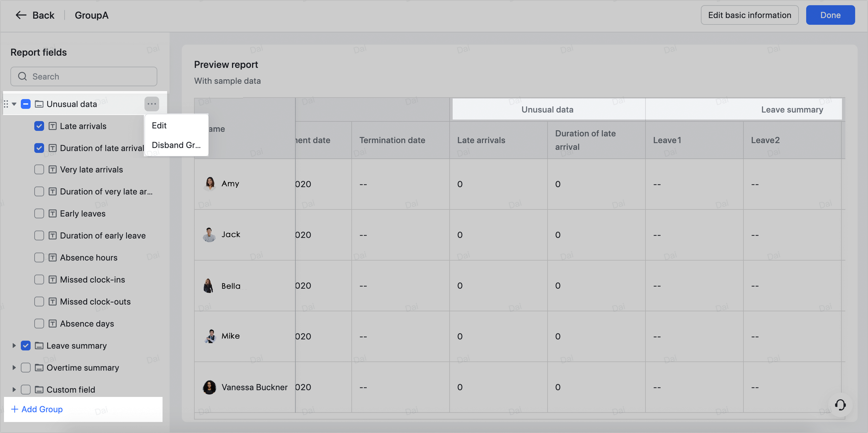
Task: Click the Done button
Action: [830, 15]
